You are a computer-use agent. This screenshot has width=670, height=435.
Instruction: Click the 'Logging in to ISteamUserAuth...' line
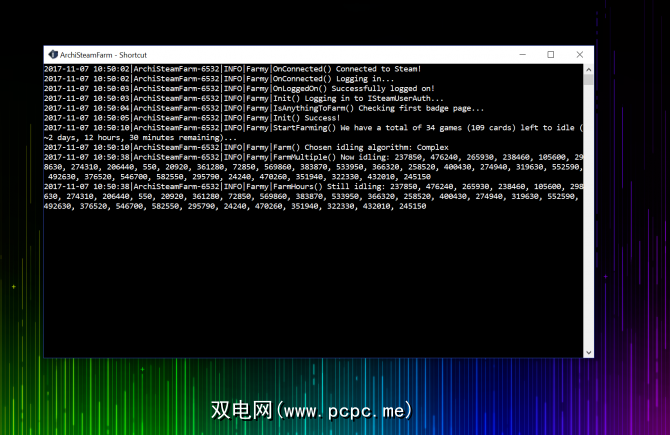244,98
